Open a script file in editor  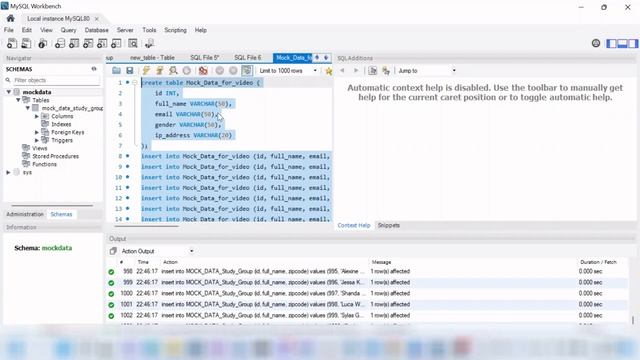[116, 71]
